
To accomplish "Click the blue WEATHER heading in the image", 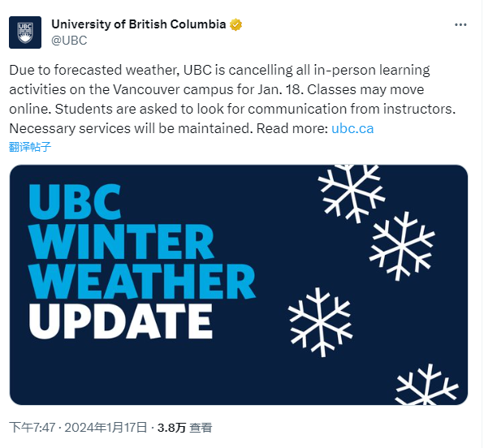I will point(142,282).
